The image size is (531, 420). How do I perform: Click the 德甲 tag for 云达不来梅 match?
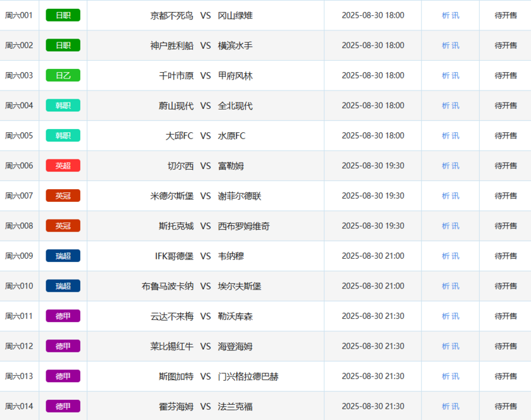click(x=63, y=316)
